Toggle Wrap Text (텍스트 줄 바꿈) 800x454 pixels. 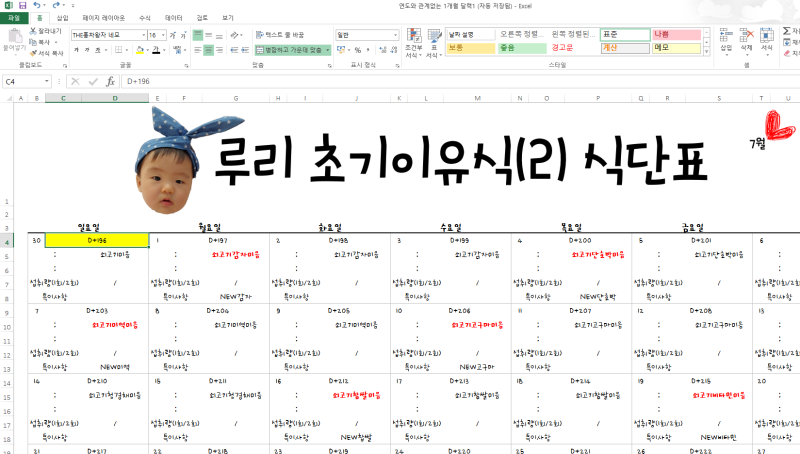click(280, 35)
